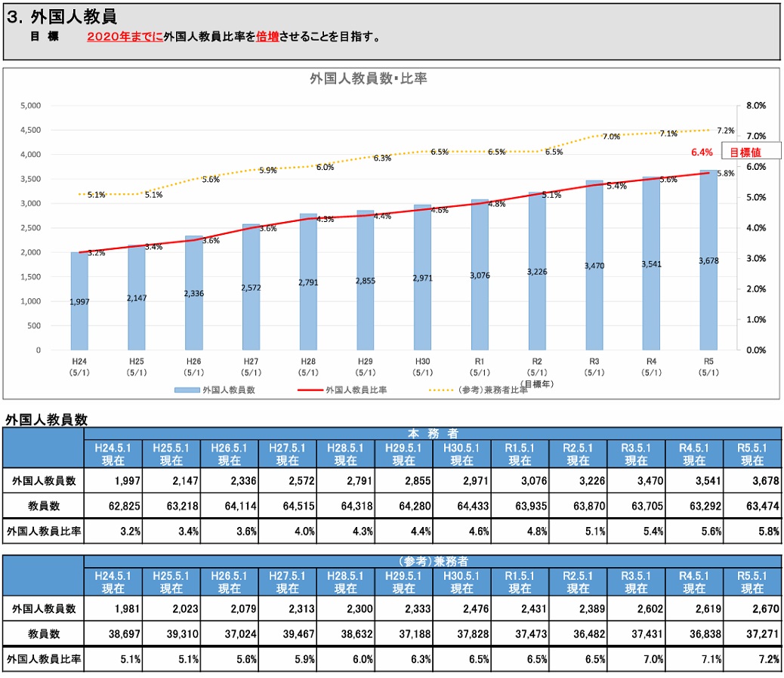
Task: Click the blue 外国人教員数 legend swatch
Action: pyautogui.click(x=187, y=390)
